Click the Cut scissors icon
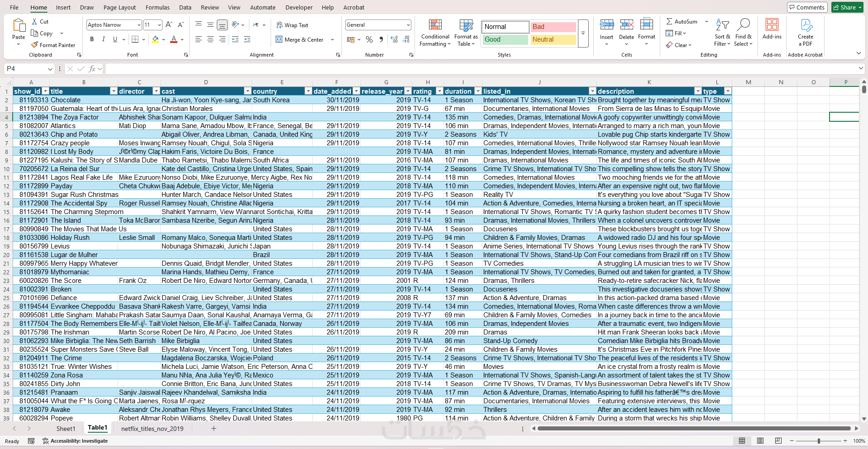This screenshot has height=449, width=868. [x=35, y=21]
